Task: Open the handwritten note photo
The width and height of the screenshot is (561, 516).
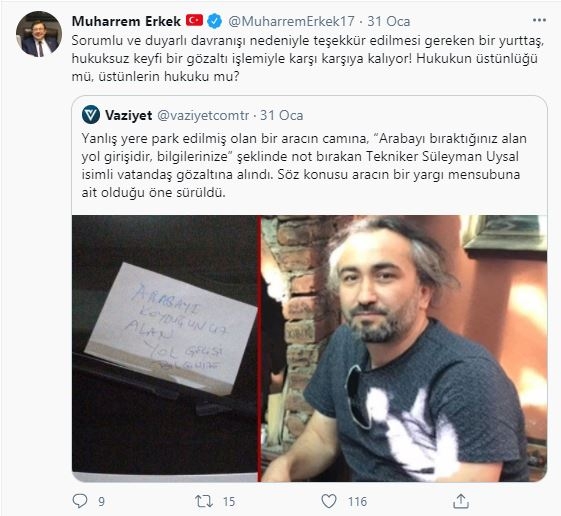Action: pyautogui.click(x=165, y=348)
